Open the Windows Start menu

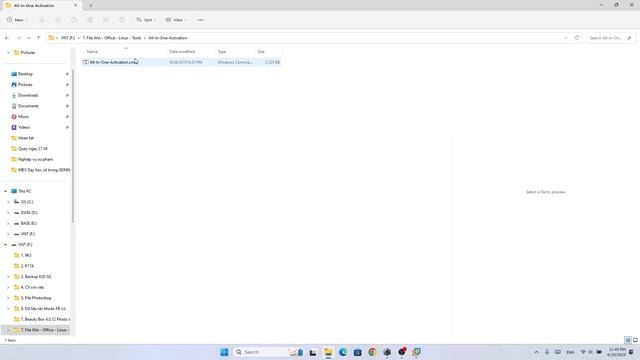point(224,352)
